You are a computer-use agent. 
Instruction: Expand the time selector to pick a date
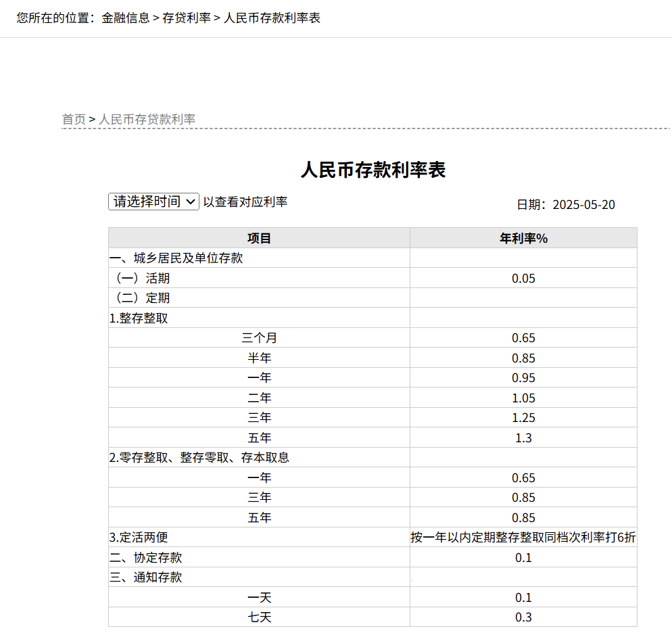(x=153, y=201)
